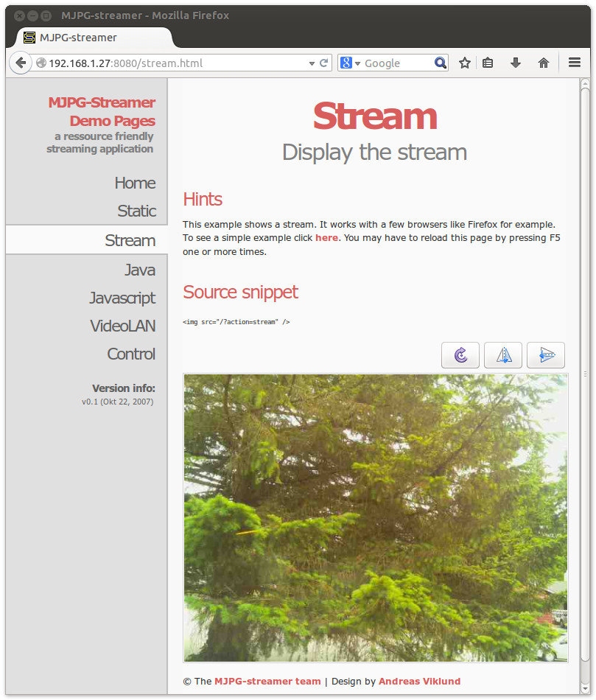
Task: Select the Stream sidebar item
Action: [x=87, y=240]
